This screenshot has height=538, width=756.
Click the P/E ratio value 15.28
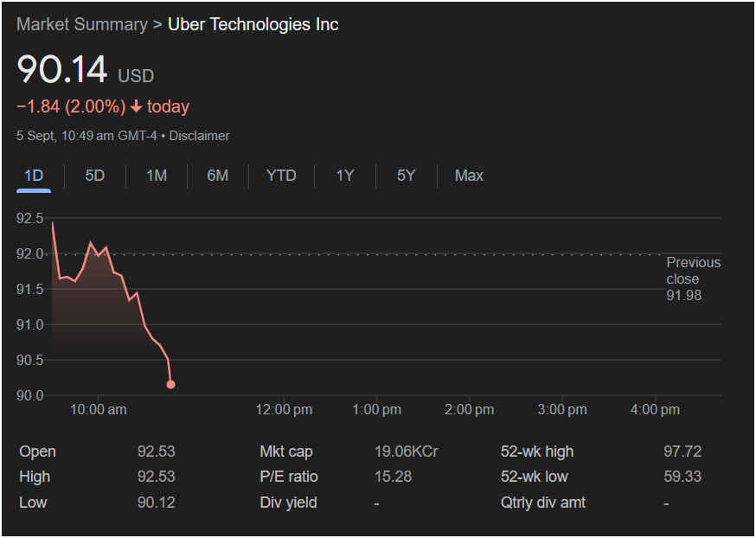(393, 477)
